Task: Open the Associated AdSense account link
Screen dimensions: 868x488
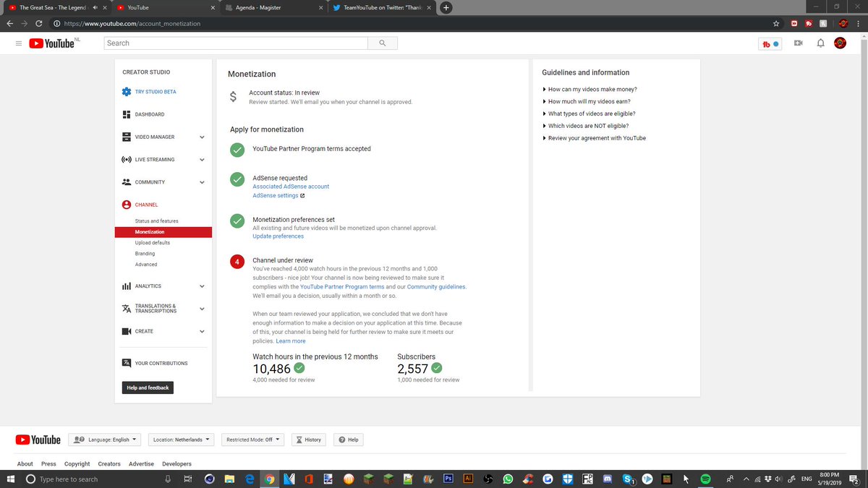Action: tap(291, 187)
